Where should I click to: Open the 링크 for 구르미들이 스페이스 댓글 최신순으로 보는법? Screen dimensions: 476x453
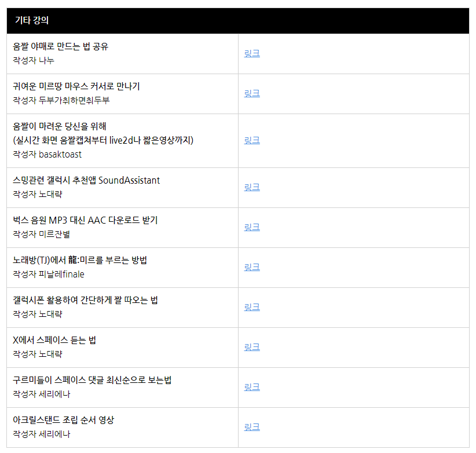tap(252, 388)
